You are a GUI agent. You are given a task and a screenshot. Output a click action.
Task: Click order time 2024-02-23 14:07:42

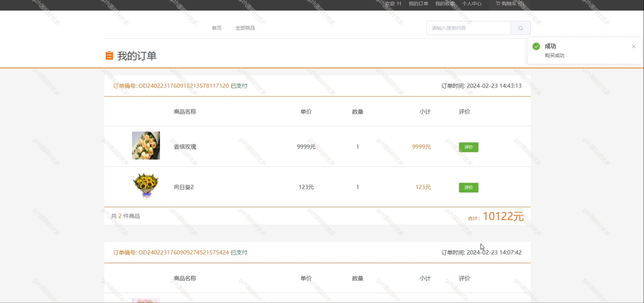click(494, 253)
